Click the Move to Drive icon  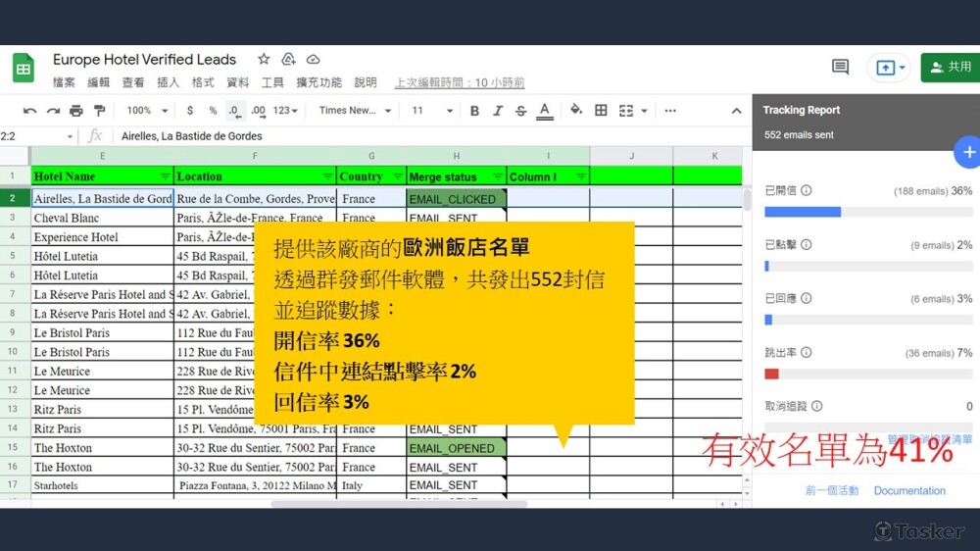coord(288,59)
